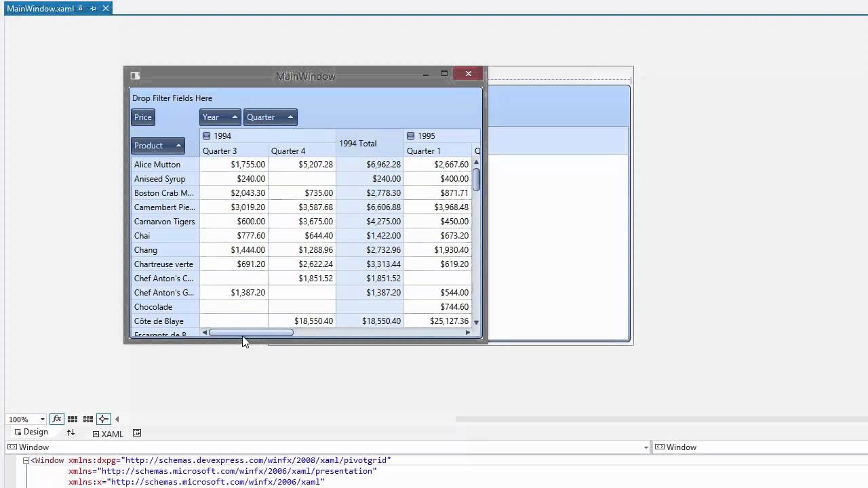The height and width of the screenshot is (488, 868).
Task: Select the 'Chef Anton's G...' row header
Action: tap(165, 293)
